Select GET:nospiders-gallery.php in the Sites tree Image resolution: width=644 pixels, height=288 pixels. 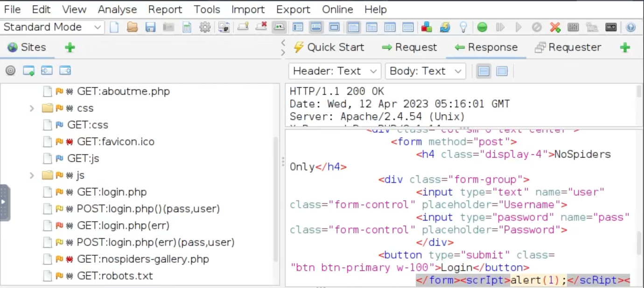pyautogui.click(x=143, y=259)
